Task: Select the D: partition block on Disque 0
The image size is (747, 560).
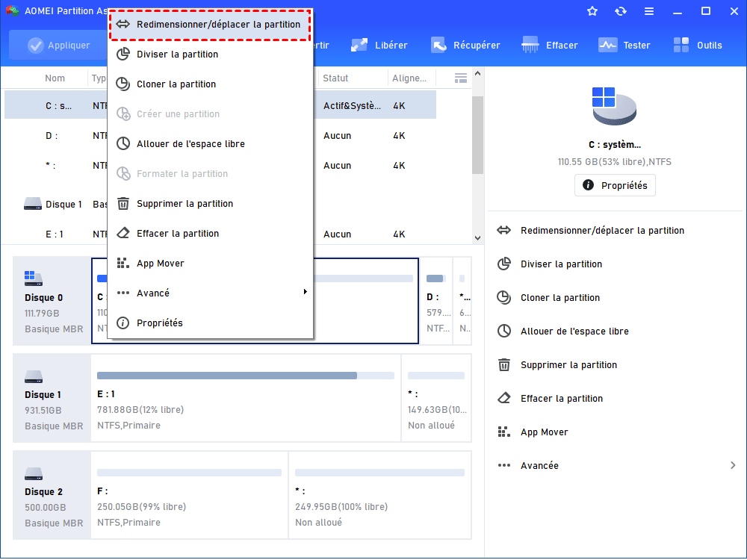Action: tap(438, 300)
